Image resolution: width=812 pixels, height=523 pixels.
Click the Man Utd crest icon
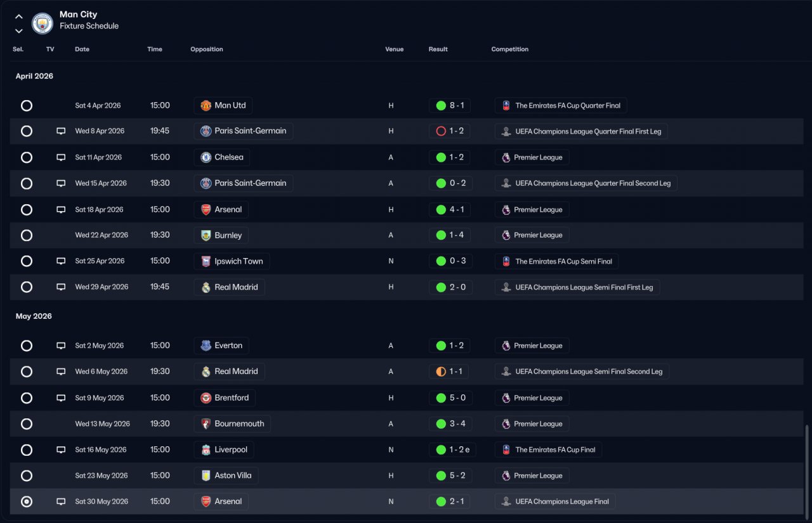point(206,105)
